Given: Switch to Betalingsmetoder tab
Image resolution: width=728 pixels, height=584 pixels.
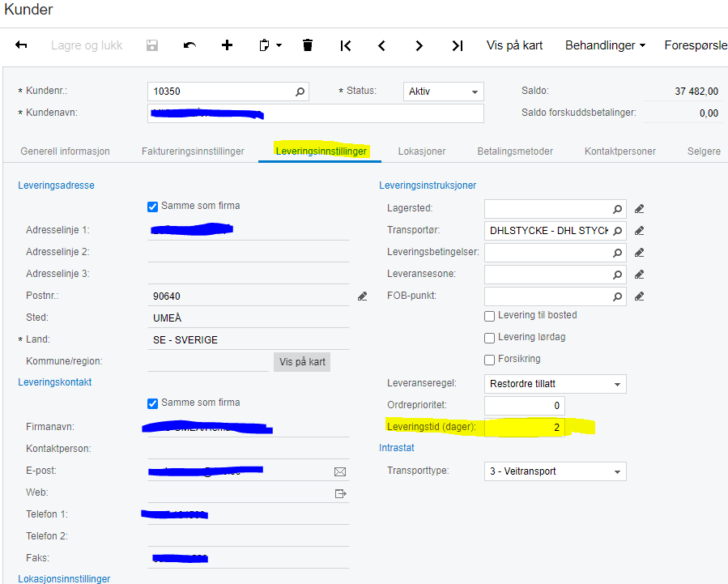Looking at the screenshot, I should coord(515,151).
